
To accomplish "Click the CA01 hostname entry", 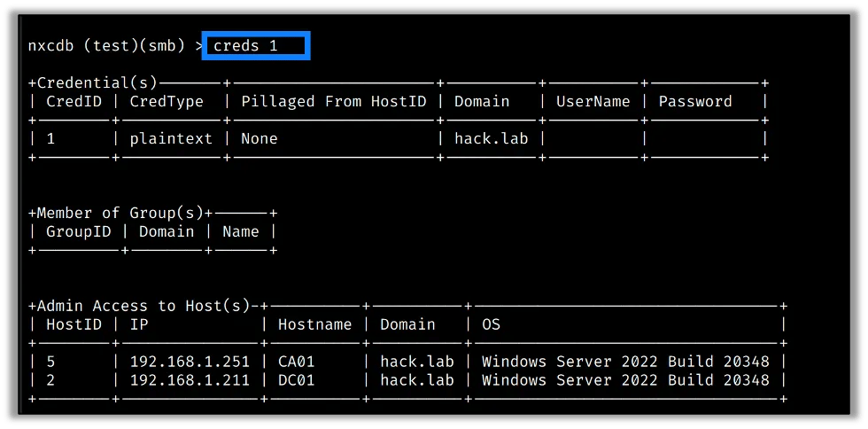I will click(x=296, y=362).
